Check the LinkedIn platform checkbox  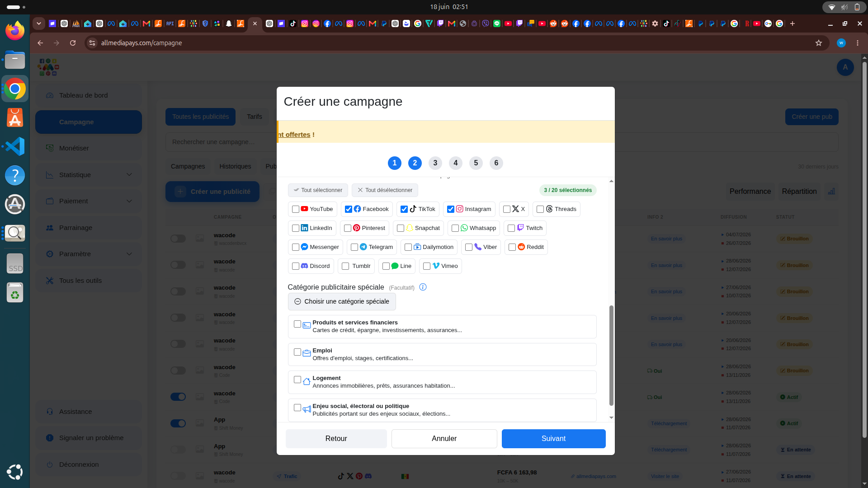tap(296, 228)
